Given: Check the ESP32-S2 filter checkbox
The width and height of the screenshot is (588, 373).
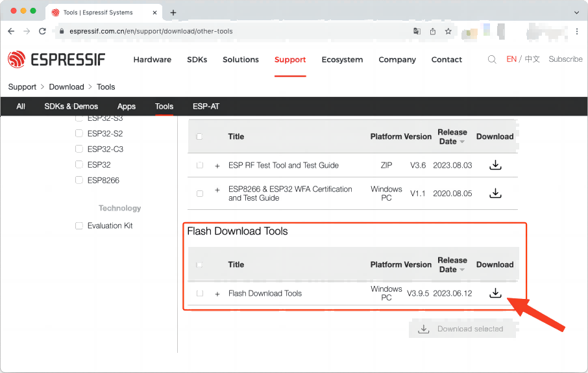Looking at the screenshot, I should coord(79,133).
